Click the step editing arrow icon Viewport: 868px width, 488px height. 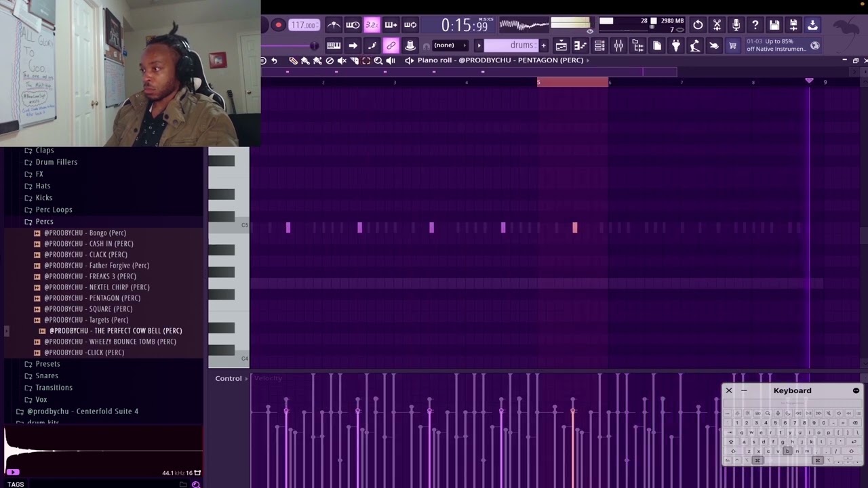tap(353, 45)
